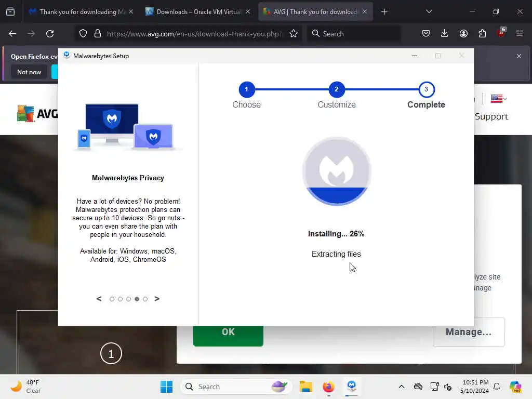
Task: Click the Malwarebytes Setup taskbar icon
Action: pyautogui.click(x=352, y=386)
